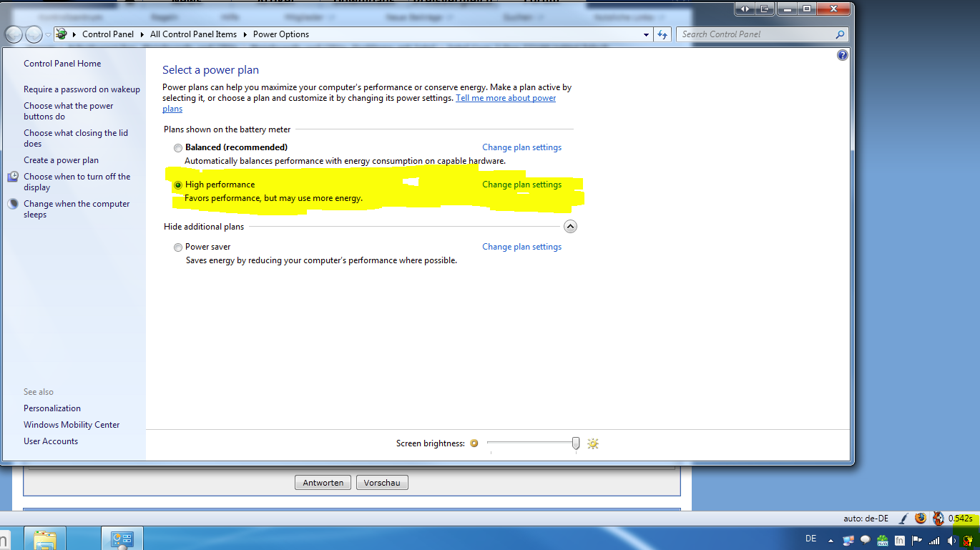Select the High performance radio button
980x550 pixels.
pyautogui.click(x=178, y=185)
